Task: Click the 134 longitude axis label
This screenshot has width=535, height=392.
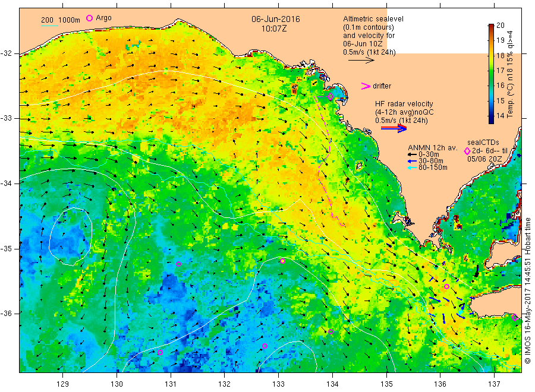Action: [332, 384]
